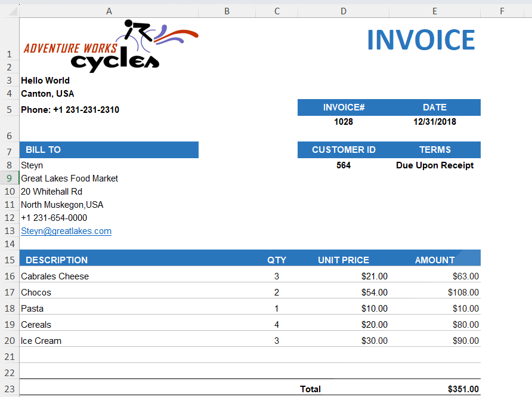Select row 9 header
Viewport: 532px width, 397px height.
click(x=10, y=179)
